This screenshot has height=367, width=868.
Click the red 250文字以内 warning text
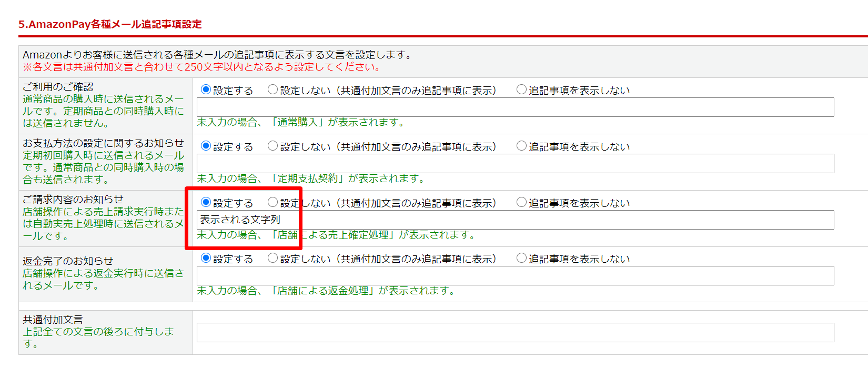201,67
